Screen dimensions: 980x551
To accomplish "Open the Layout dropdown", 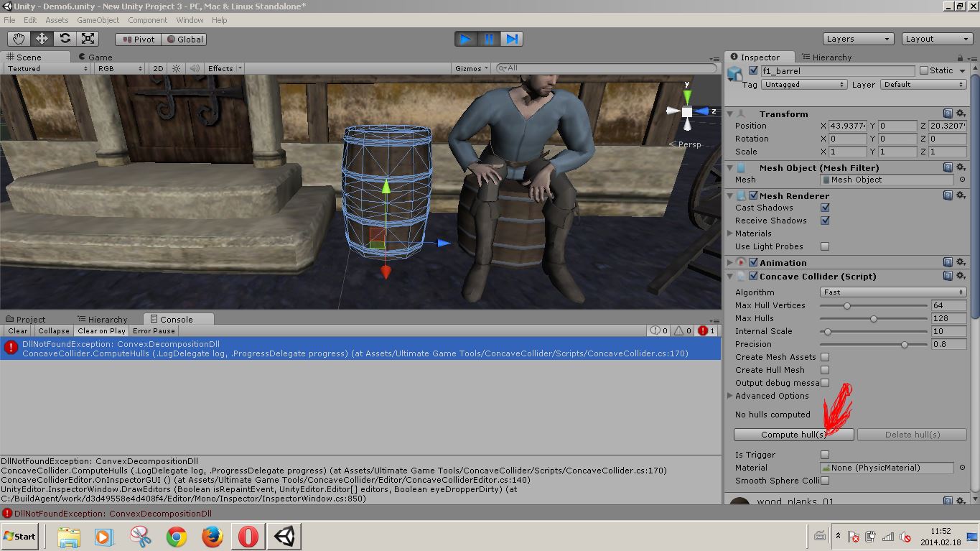I will point(937,39).
